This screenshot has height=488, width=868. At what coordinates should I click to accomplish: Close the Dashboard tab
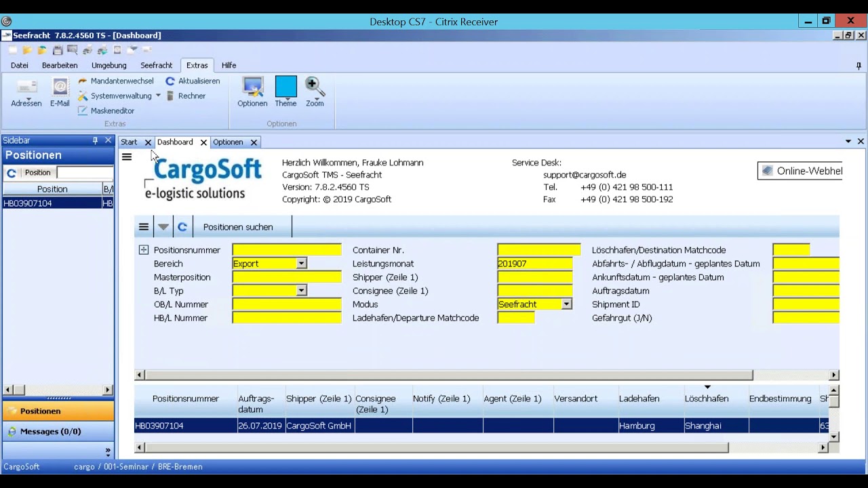click(x=203, y=142)
